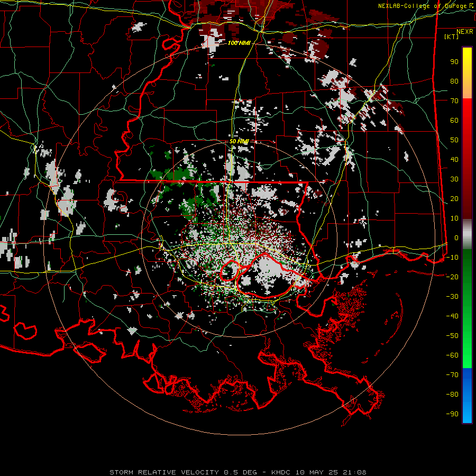Image resolution: width=476 pixels, height=476 pixels.
Task: Click the -60 value on the velocity scale
Action: [x=452, y=355]
